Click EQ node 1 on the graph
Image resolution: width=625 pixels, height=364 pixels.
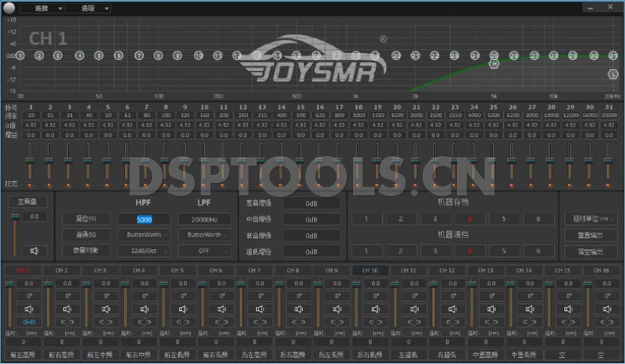[20, 55]
